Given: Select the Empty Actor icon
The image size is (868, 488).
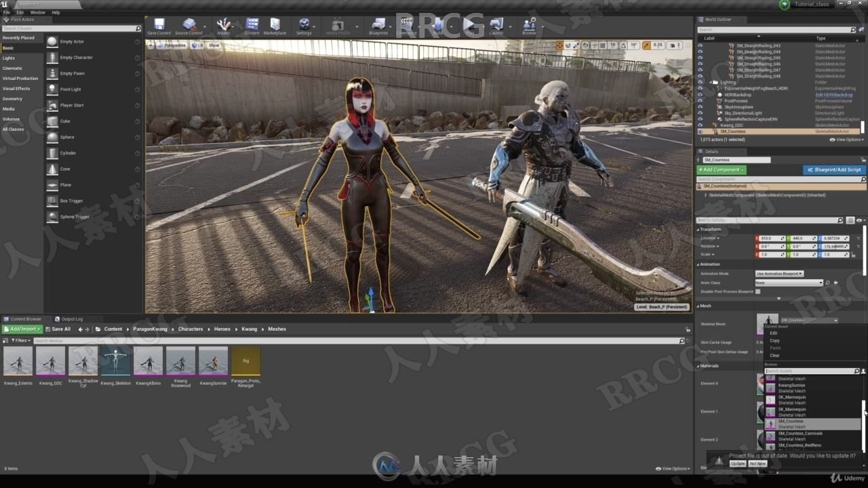Looking at the screenshot, I should tap(52, 42).
